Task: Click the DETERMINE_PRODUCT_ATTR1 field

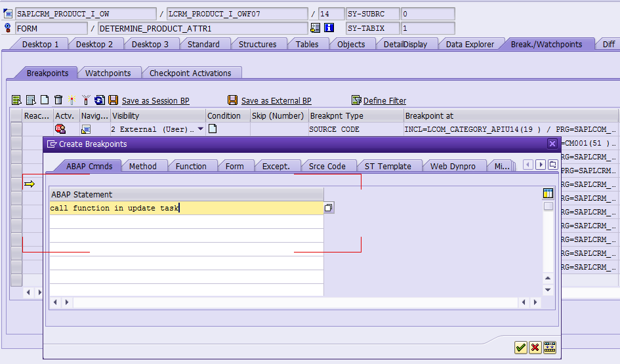Action: click(x=203, y=28)
